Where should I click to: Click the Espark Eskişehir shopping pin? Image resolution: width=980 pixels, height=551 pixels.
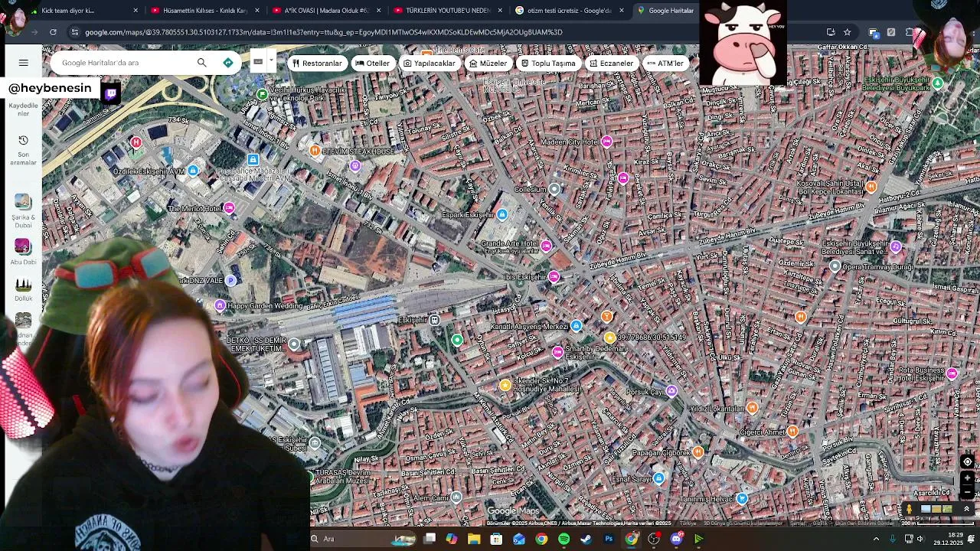(x=502, y=215)
